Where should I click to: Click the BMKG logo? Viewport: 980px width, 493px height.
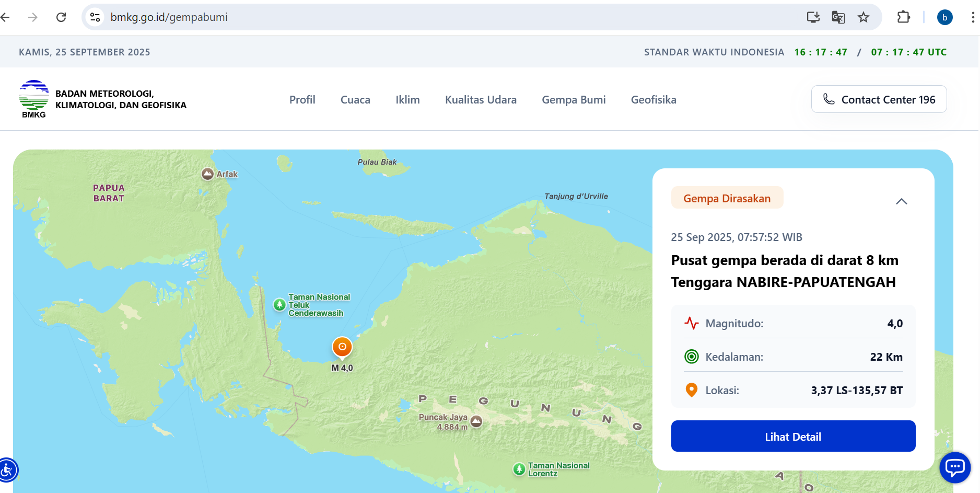[x=34, y=99]
